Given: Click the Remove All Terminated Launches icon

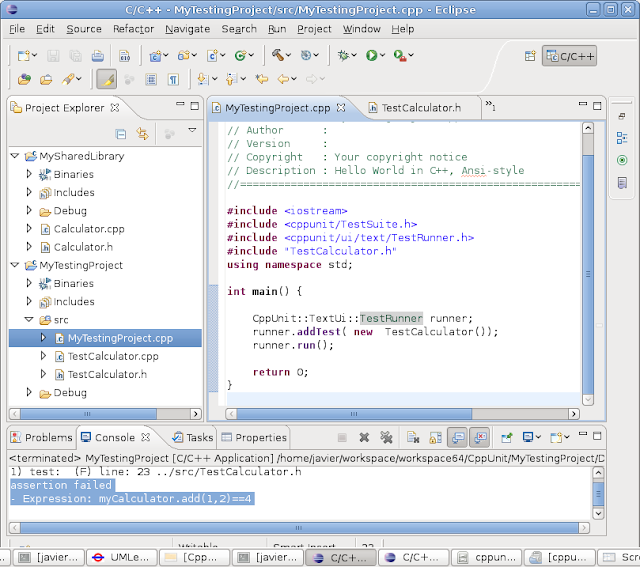Looking at the screenshot, I should [386, 438].
